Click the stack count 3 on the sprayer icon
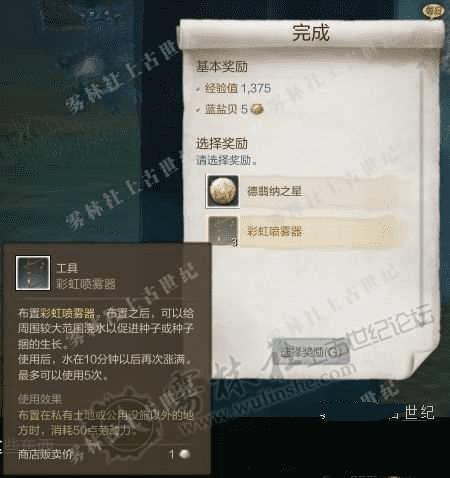This screenshot has height=478, width=450. (x=235, y=242)
